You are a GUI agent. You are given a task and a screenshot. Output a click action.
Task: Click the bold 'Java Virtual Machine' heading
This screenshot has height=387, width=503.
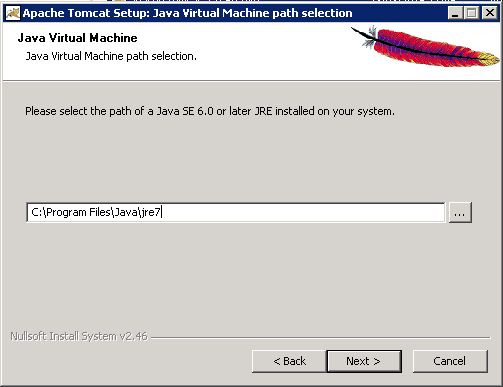pos(77,38)
